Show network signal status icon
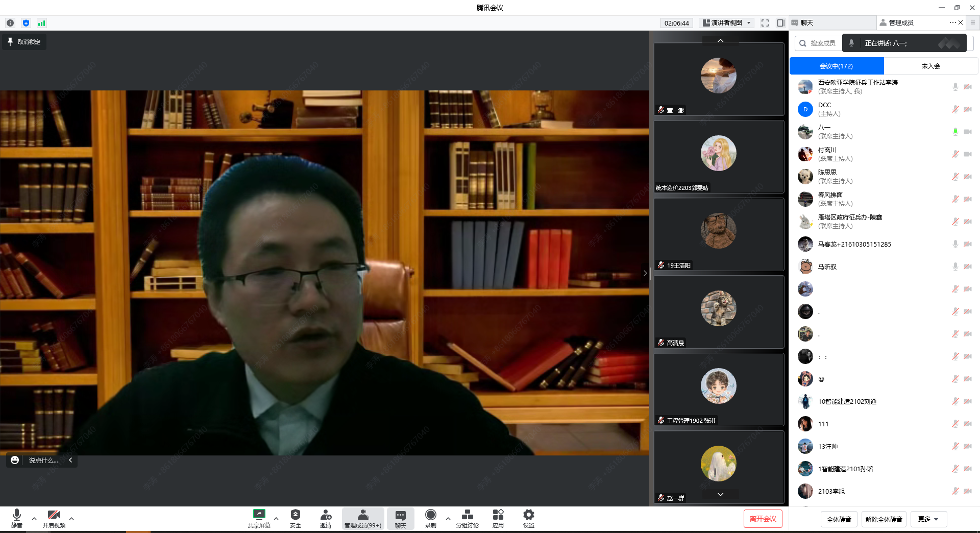Image resolution: width=980 pixels, height=533 pixels. (x=41, y=23)
